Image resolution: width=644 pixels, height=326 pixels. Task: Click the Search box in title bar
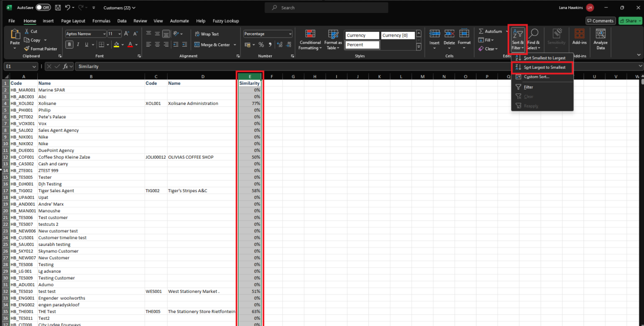326,8
